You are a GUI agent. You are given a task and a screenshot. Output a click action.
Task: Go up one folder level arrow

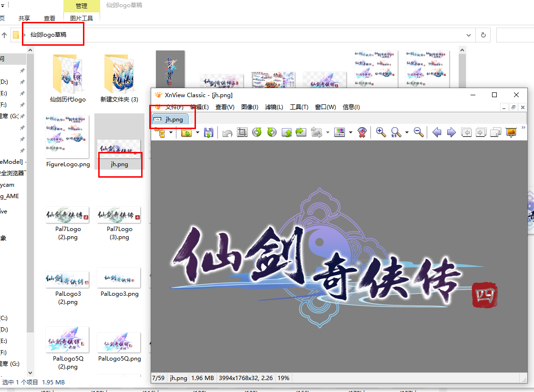tap(4, 35)
